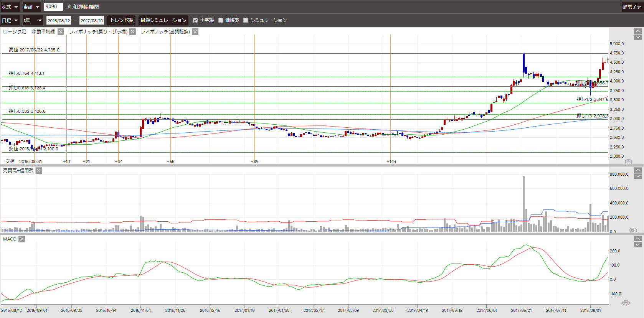Click the トレンド線 button
Screen dimensions: 644x318
121,20
